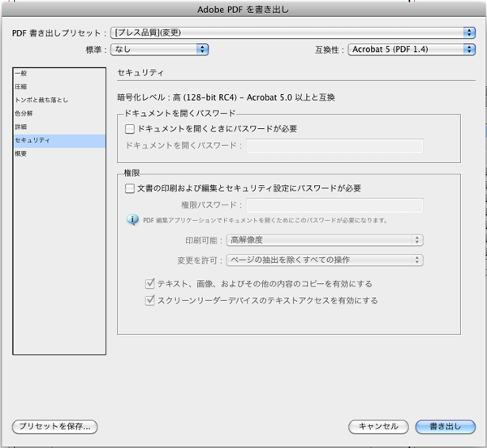Click the 暗号化レベル 128-bit RC4 text
This screenshot has height=448, width=487.
point(226,97)
